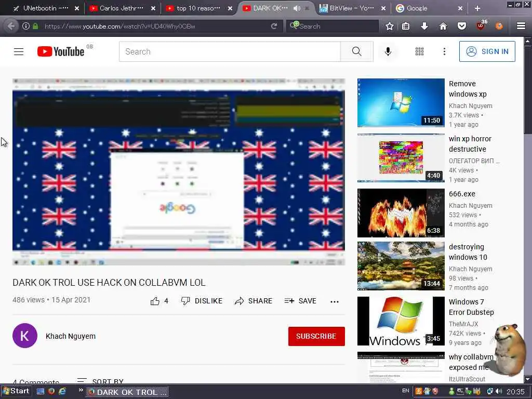This screenshot has width=532, height=399.
Task: Type in the YouTube Search field
Action: [x=230, y=51]
